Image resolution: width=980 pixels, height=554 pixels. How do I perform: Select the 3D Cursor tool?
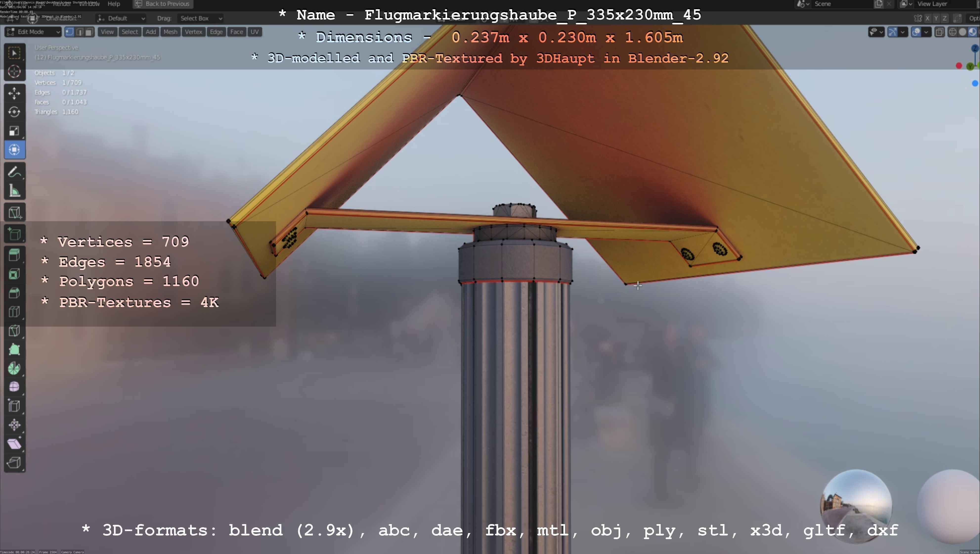pyautogui.click(x=14, y=72)
